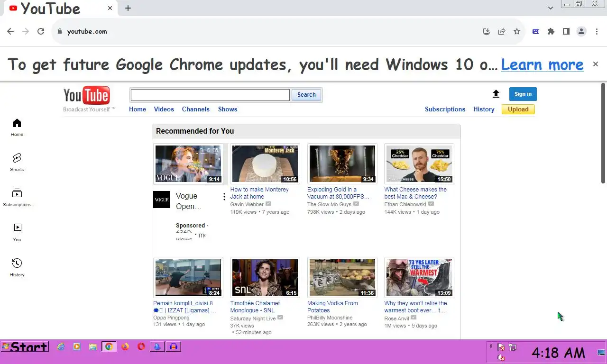Reload the page with the refresh icon
607x364 pixels.
point(41,31)
